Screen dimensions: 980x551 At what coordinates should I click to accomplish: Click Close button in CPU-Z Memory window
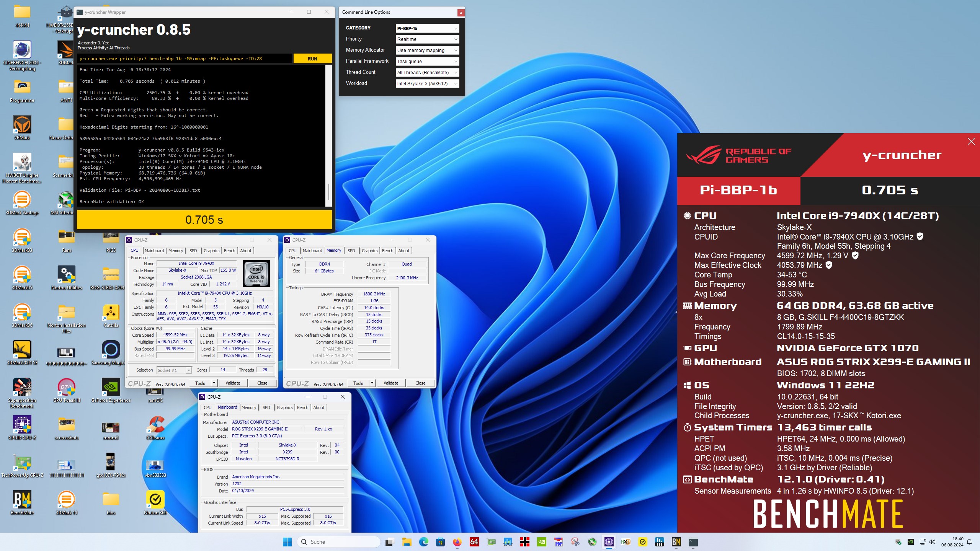[x=420, y=383]
